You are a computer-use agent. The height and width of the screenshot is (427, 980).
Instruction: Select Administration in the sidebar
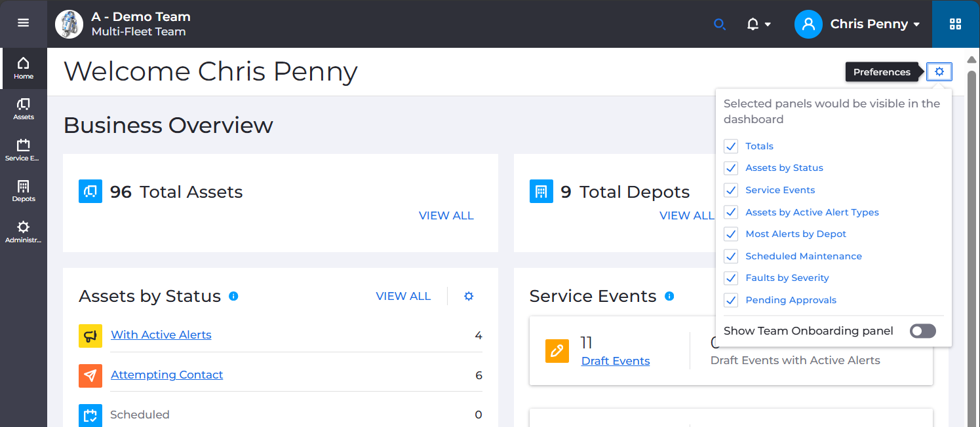pos(24,231)
